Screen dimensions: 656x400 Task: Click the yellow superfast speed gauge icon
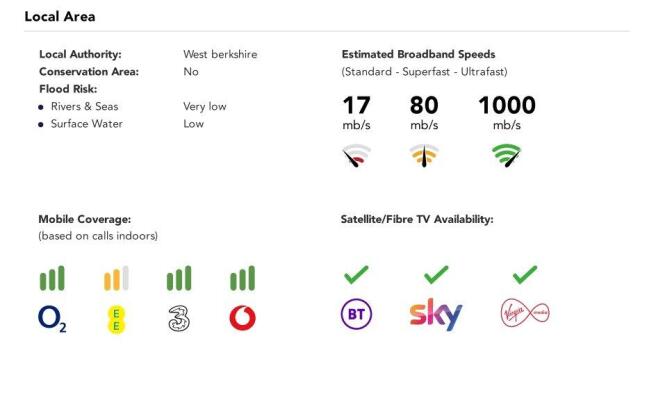click(424, 156)
